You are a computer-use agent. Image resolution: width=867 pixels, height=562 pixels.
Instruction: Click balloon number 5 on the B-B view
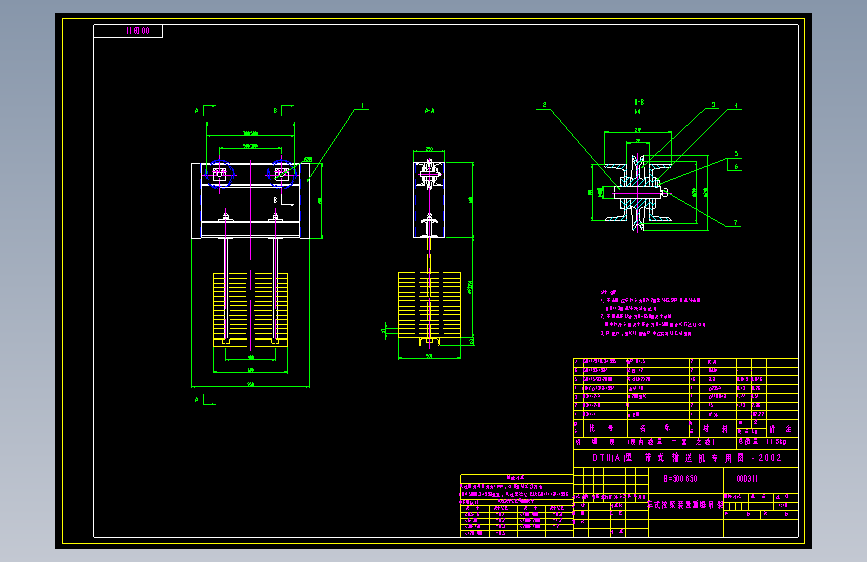(x=736, y=154)
